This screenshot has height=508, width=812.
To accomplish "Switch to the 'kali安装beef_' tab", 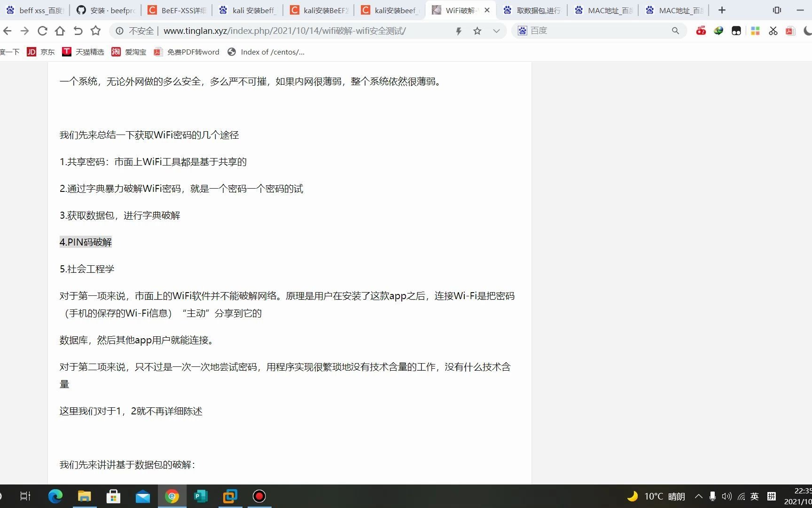I will click(390, 10).
